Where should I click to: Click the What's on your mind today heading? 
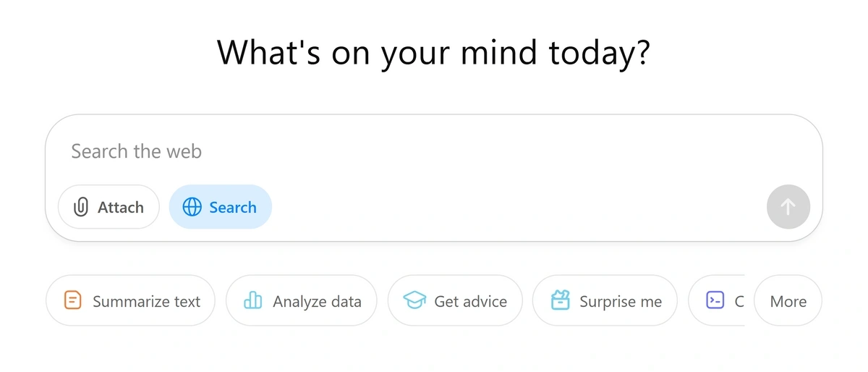click(x=434, y=52)
